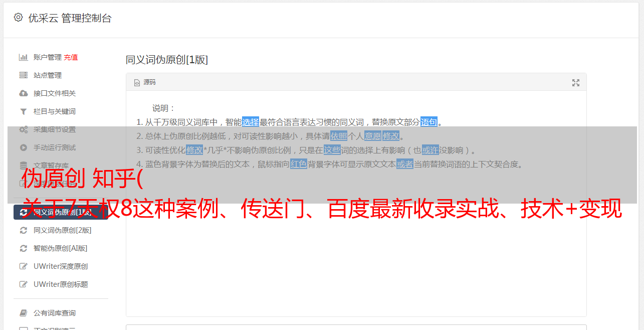The width and height of the screenshot is (644, 330).
Task: Click highlighted word 红色 in line four
Action: click(299, 164)
